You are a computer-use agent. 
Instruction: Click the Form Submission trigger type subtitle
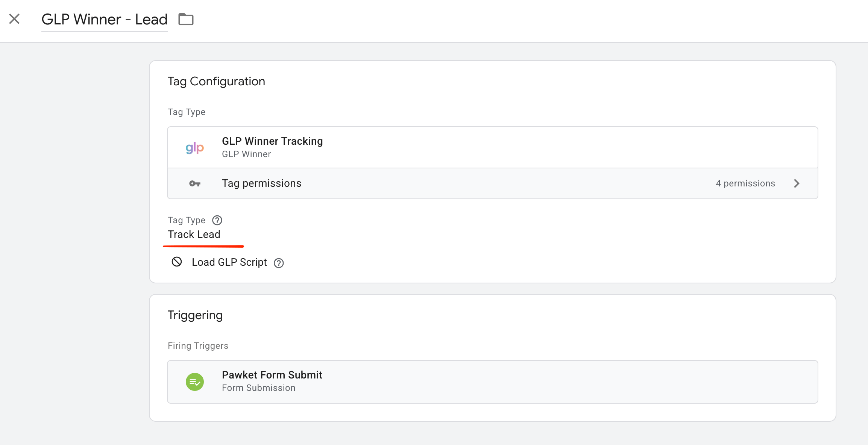(x=258, y=388)
